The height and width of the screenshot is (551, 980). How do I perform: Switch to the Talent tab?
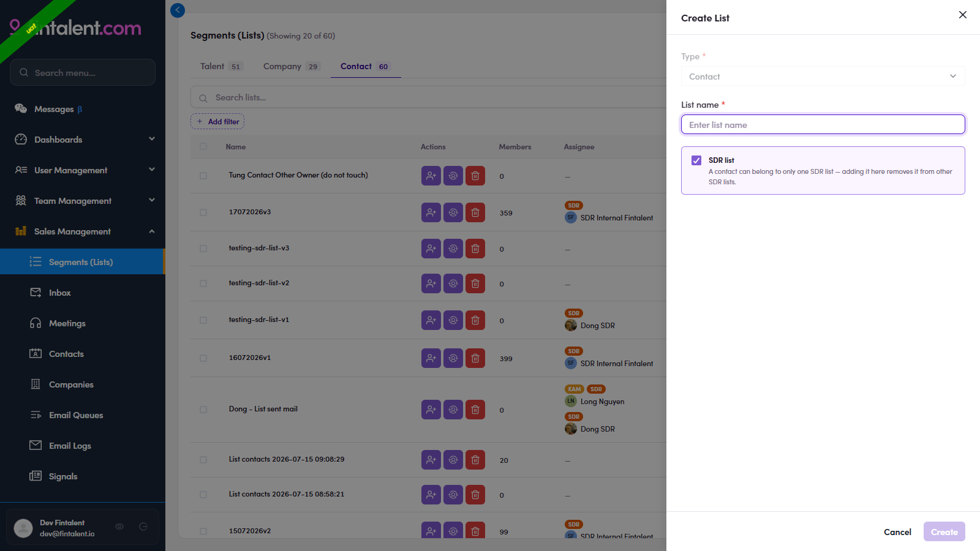pyautogui.click(x=221, y=66)
